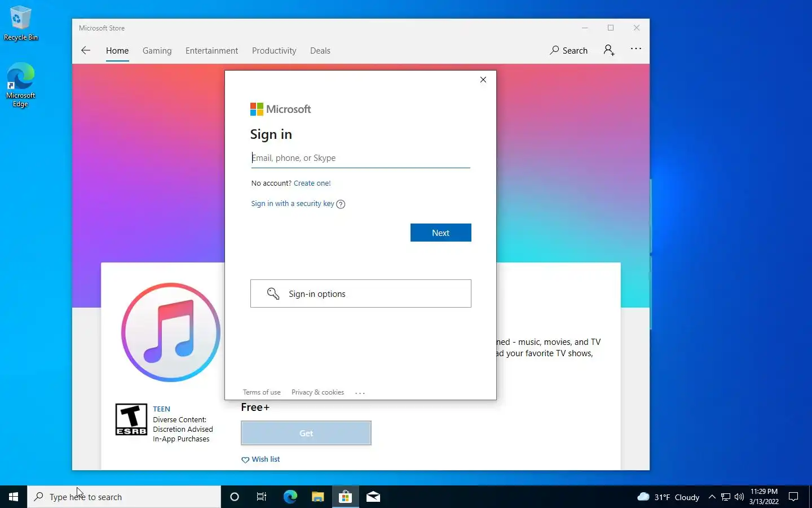Click the Create one! link
This screenshot has height=508, width=812.
(312, 183)
